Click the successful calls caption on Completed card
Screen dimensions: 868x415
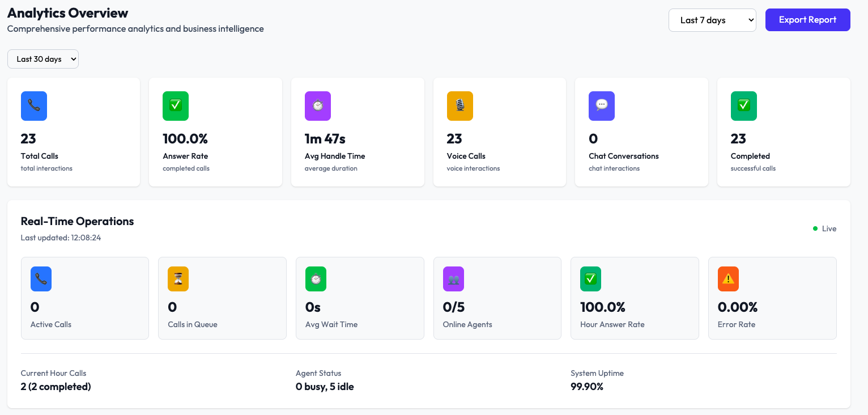point(753,168)
